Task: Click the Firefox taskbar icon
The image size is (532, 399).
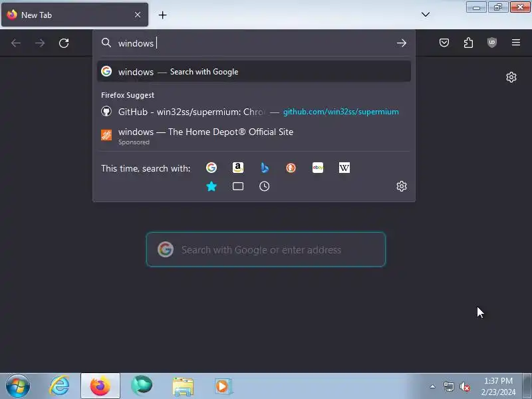Action: click(x=100, y=386)
